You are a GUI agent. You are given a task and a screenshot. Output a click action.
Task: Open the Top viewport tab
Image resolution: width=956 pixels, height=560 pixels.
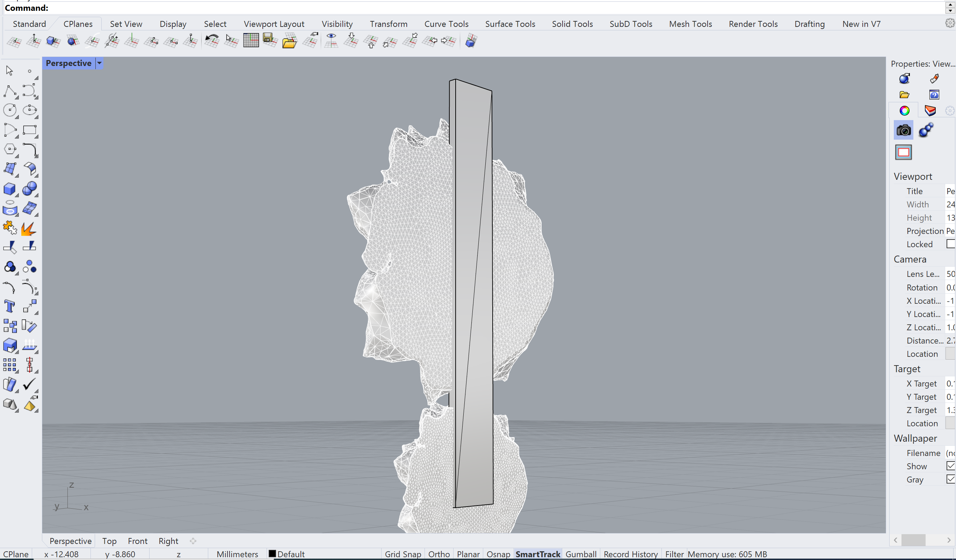(109, 541)
